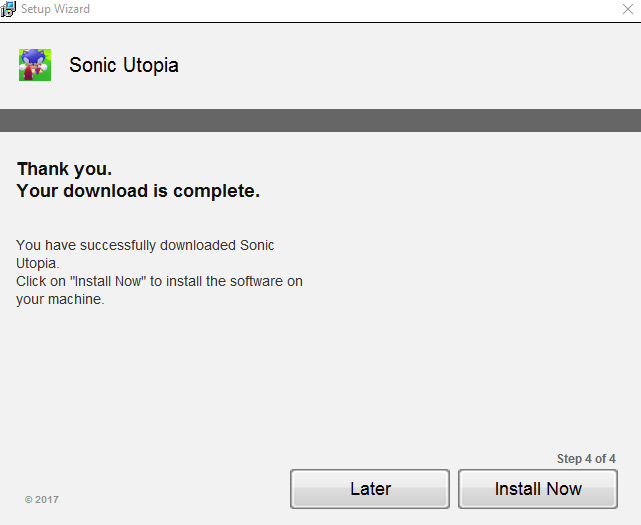Click the Step 4 of 4 indicator
The height and width of the screenshot is (525, 641).
point(586,458)
